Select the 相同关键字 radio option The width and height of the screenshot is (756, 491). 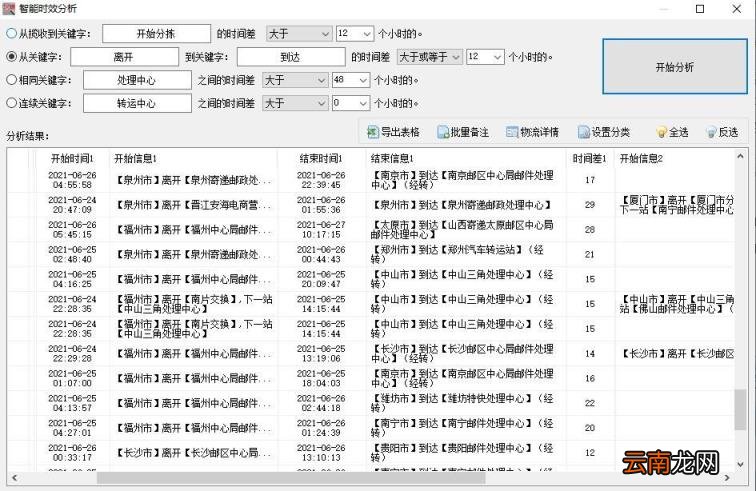click(x=11, y=80)
